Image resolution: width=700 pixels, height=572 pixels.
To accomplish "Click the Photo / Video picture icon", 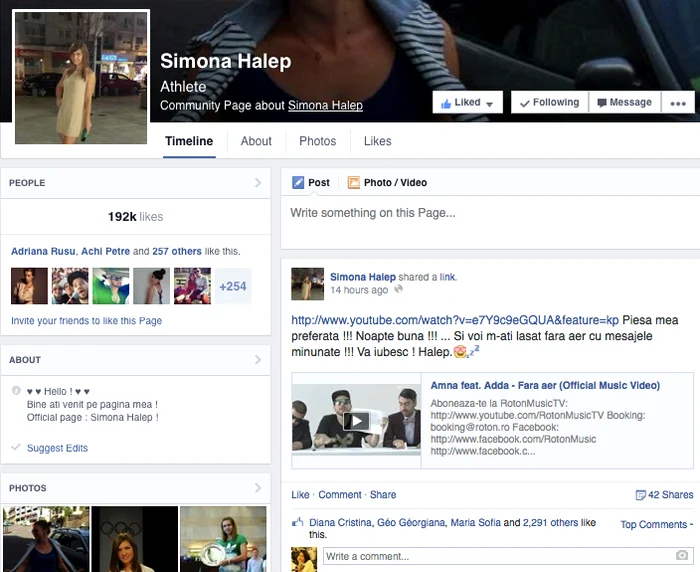I will [x=354, y=183].
